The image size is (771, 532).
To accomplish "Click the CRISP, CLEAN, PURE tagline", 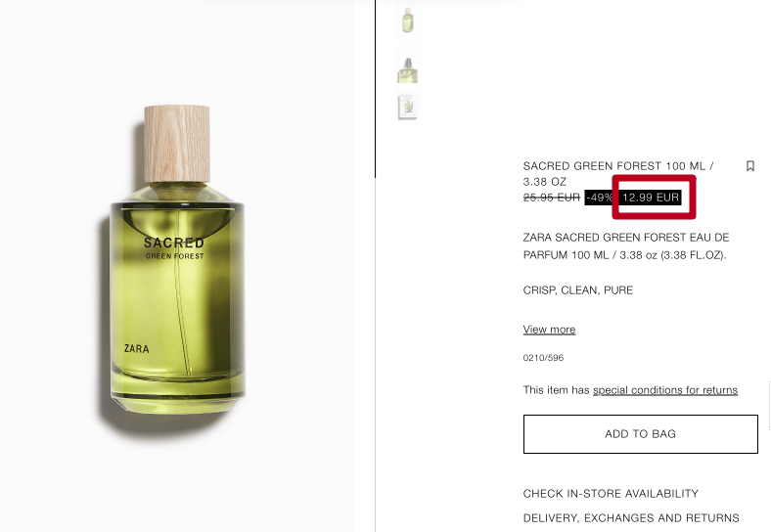I will [x=577, y=290].
